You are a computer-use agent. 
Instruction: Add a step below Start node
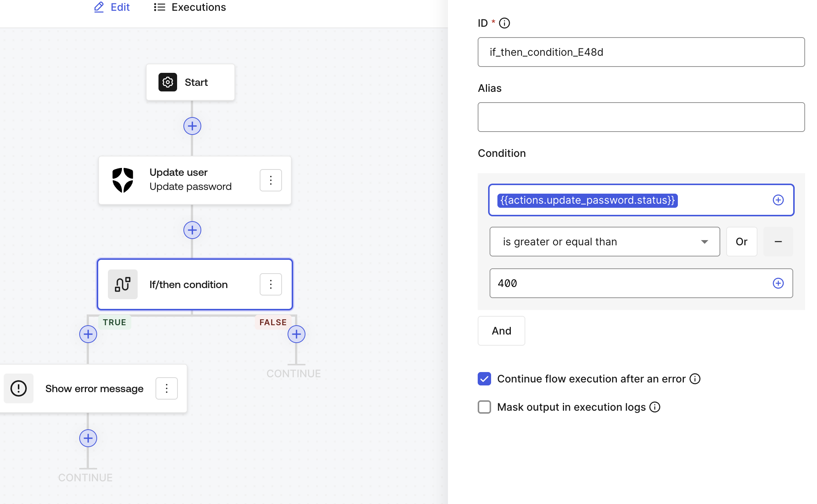pyautogui.click(x=192, y=126)
